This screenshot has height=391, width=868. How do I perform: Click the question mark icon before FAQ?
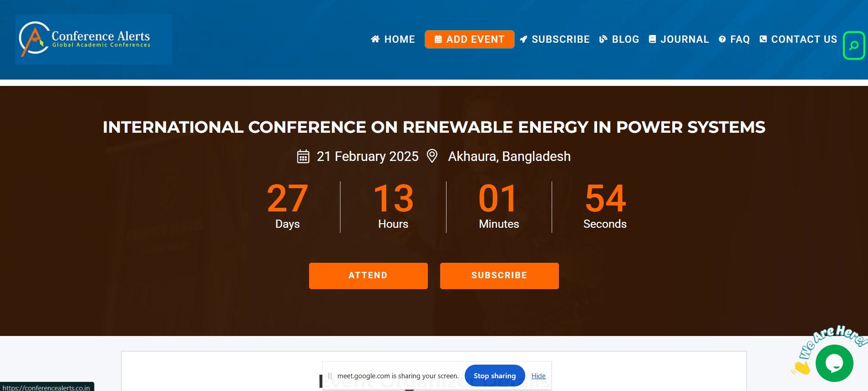point(722,39)
